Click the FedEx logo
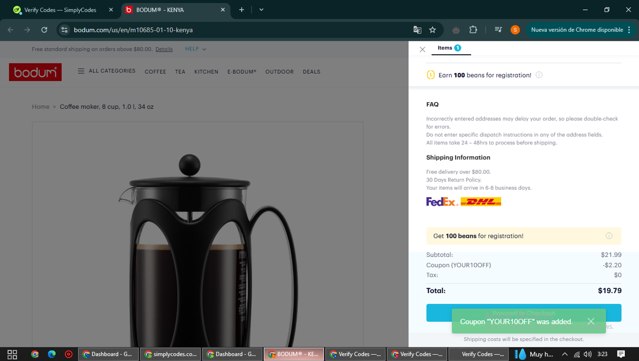The width and height of the screenshot is (639, 361). tap(442, 202)
